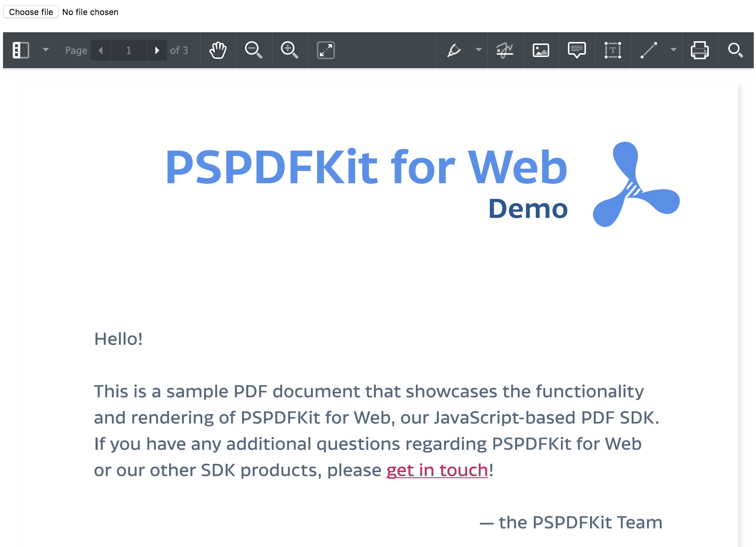This screenshot has height=547, width=756.
Task: Enable the hand pan tool
Action: (218, 50)
